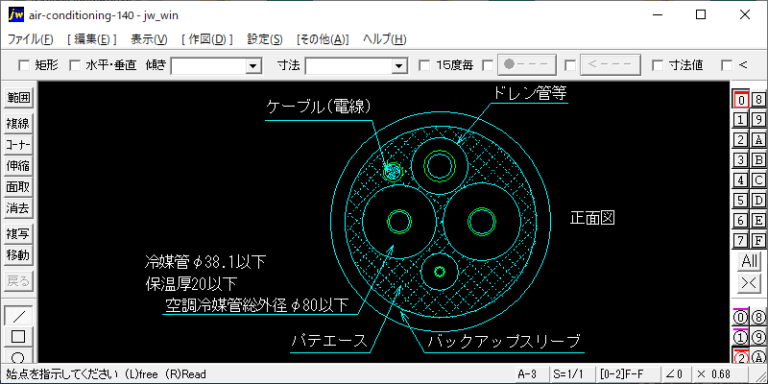This screenshot has width=768, height=384.
Task: Select the rectangle drawing tool icon
Action: (x=19, y=337)
